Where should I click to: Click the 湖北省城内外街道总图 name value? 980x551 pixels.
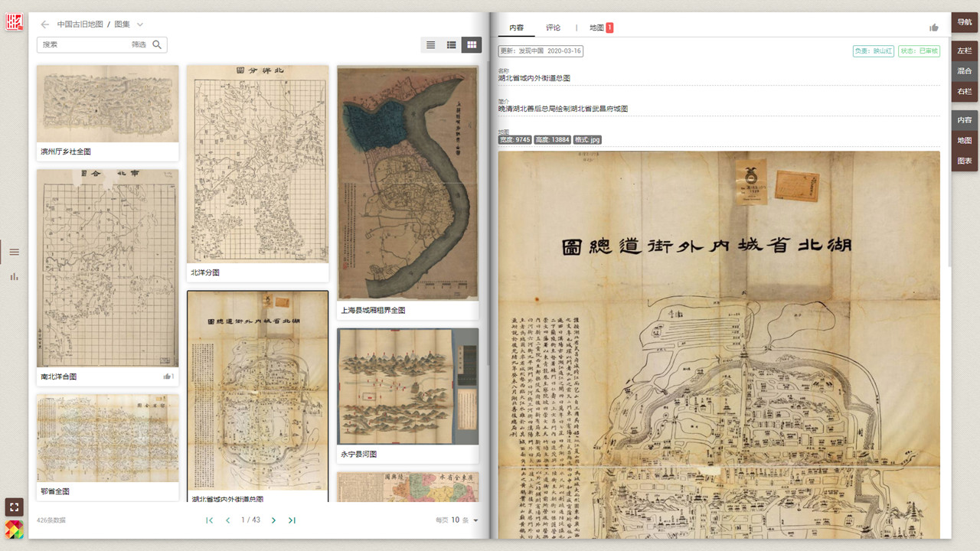tap(534, 78)
